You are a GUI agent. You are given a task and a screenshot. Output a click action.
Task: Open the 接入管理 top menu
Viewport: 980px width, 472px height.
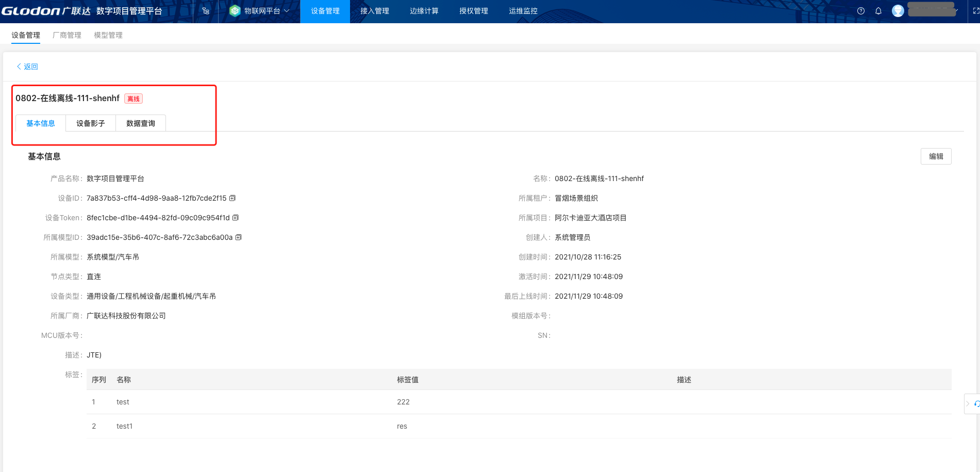[375, 11]
